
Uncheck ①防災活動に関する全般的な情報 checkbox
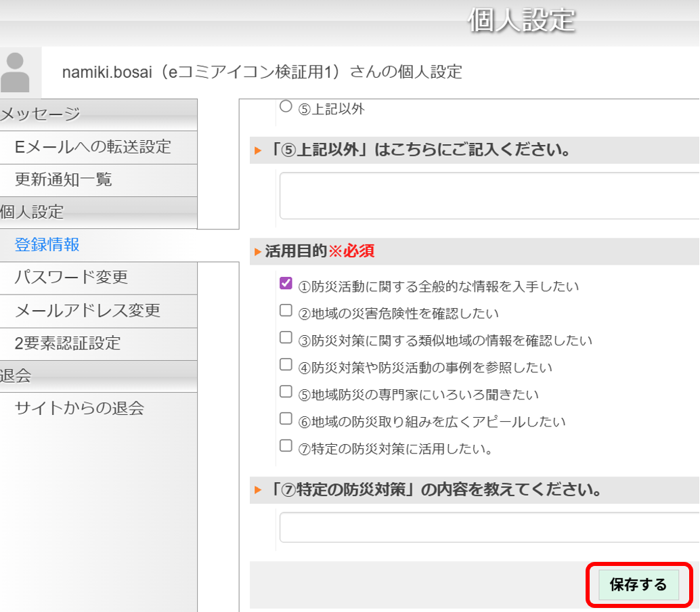pos(286,284)
